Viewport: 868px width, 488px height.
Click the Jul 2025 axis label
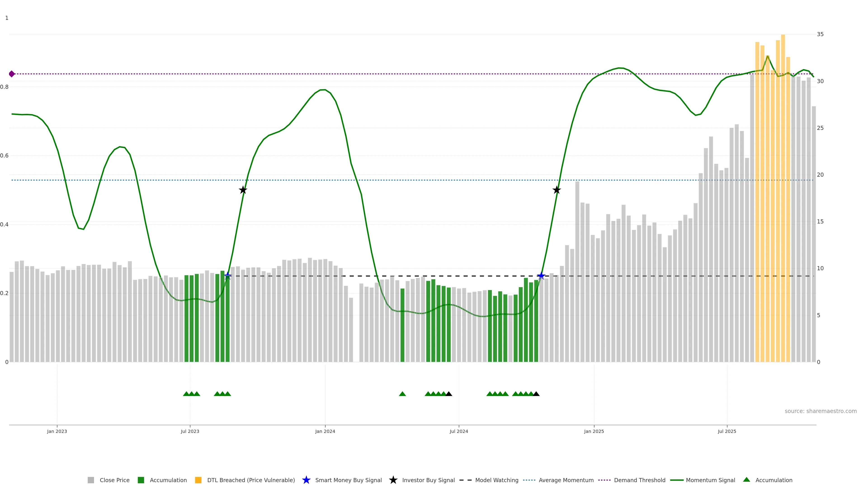pyautogui.click(x=727, y=432)
